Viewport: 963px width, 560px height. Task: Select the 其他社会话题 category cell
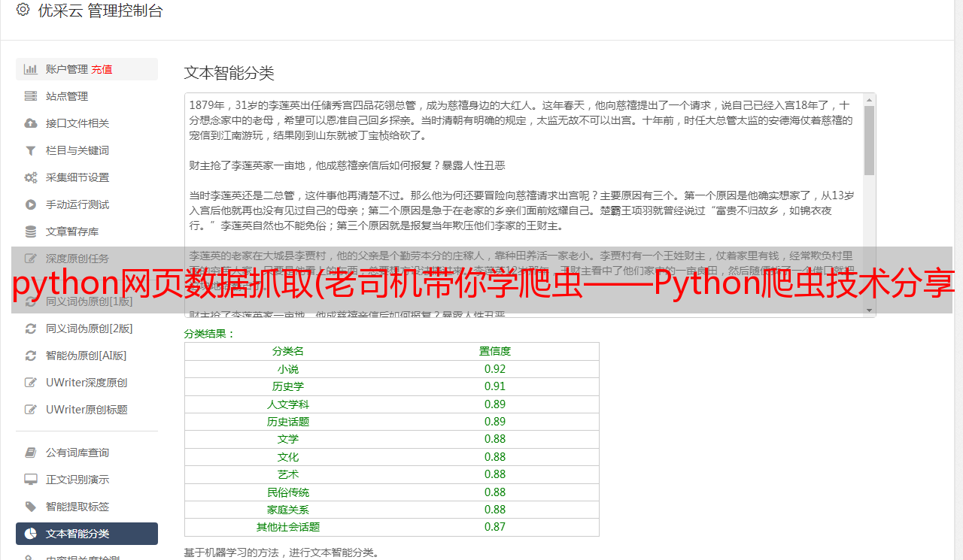pyautogui.click(x=288, y=527)
